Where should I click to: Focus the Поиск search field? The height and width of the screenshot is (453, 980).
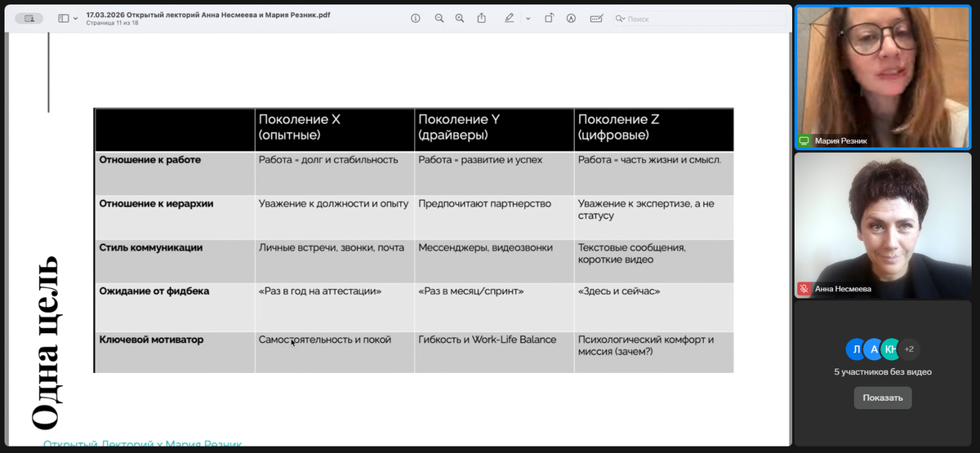click(x=698, y=18)
